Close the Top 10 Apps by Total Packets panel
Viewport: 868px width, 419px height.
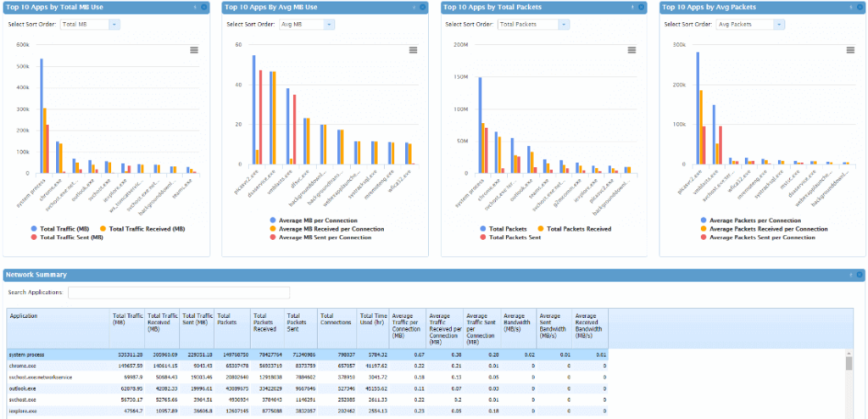(641, 7)
